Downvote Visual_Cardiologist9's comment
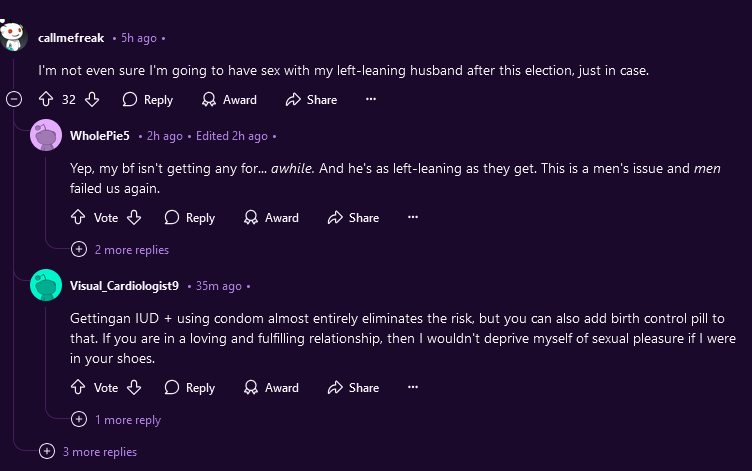Image resolution: width=752 pixels, height=471 pixels. (134, 387)
